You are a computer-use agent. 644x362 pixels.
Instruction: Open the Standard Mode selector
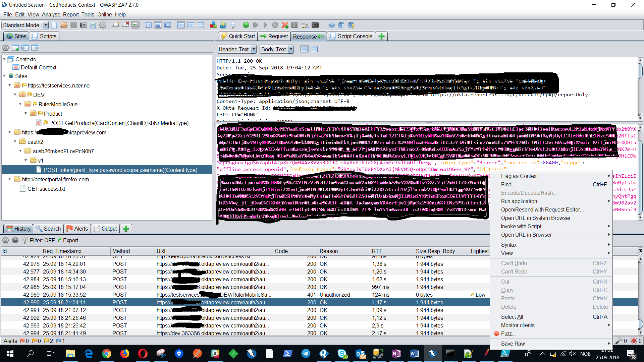click(x=24, y=25)
